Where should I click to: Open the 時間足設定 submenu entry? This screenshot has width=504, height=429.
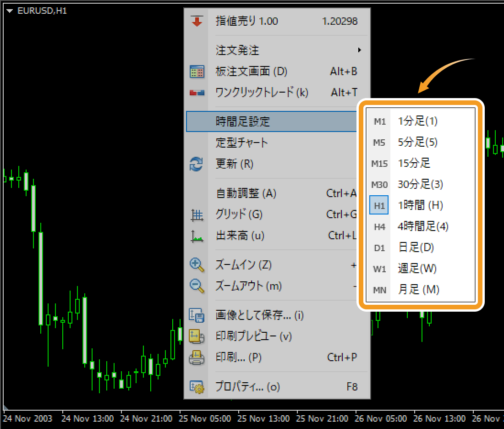pyautogui.click(x=272, y=121)
